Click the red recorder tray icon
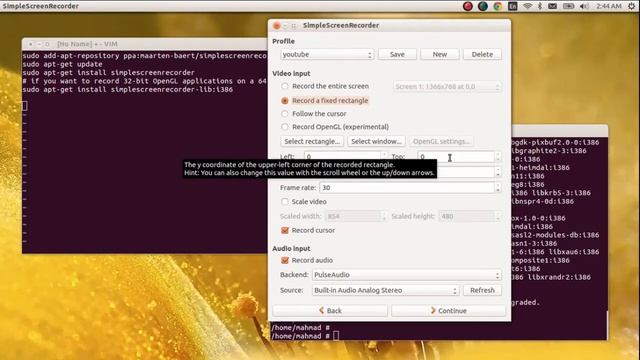The height and width of the screenshot is (360, 640). point(468,6)
